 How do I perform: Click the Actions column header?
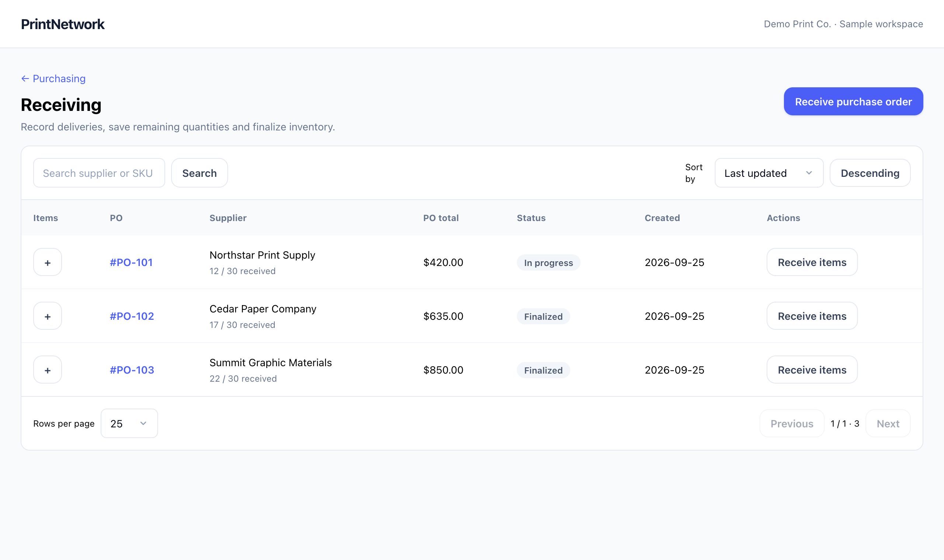point(783,218)
